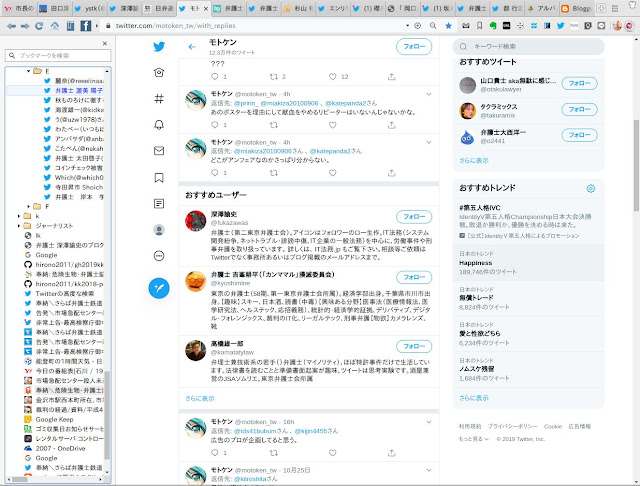Open the Explore hashtag icon
640x486 pixels.
point(159,98)
